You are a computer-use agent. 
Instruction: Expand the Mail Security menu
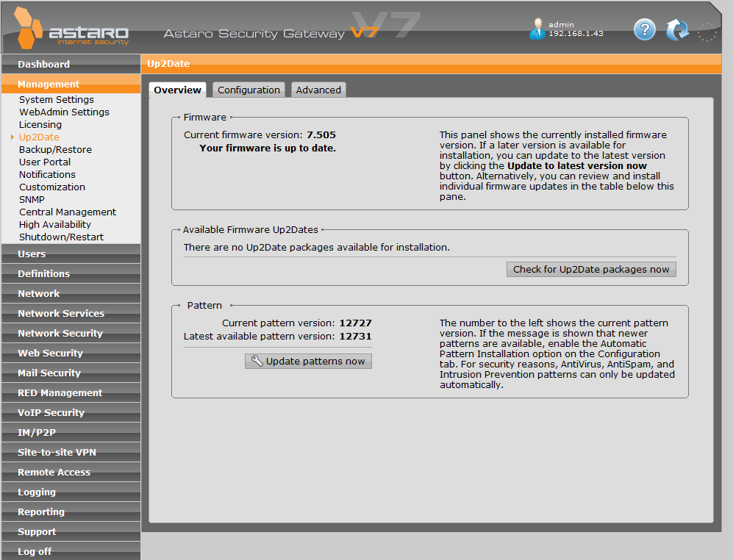71,373
